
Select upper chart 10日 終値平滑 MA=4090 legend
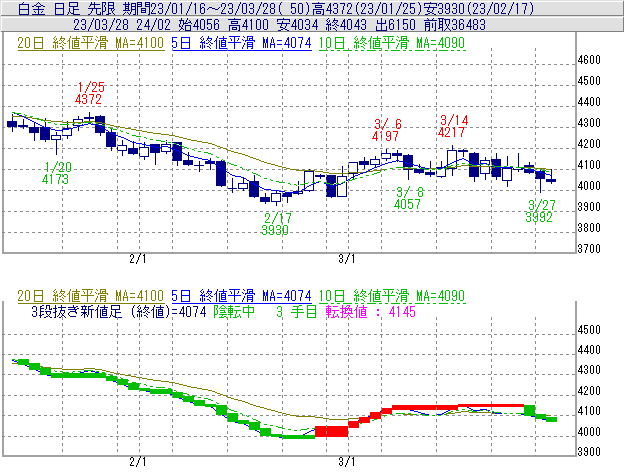[x=392, y=43]
